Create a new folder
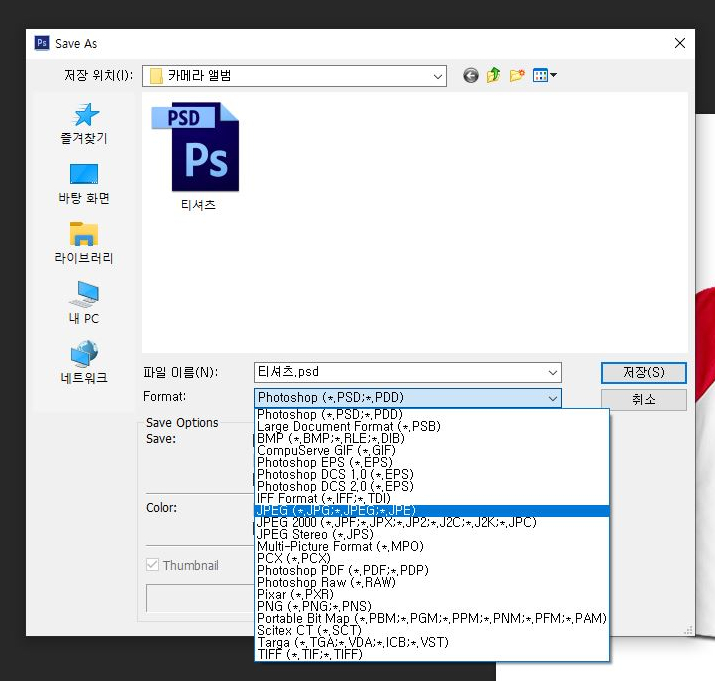Screen dimensions: 715x681 coord(517,75)
